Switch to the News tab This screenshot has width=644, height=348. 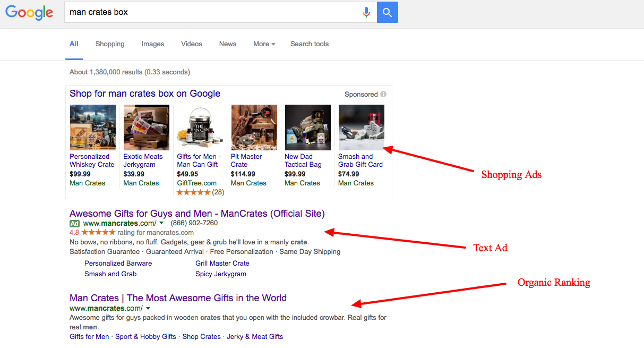228,44
